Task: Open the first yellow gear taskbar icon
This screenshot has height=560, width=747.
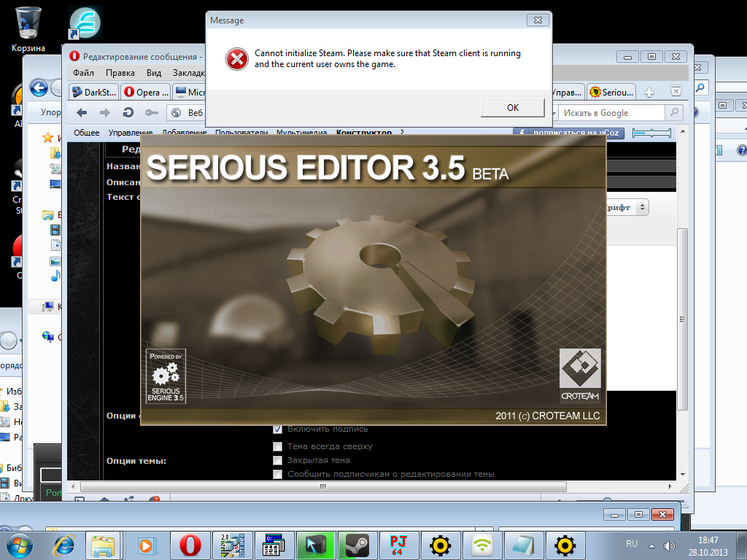Action: 440,545
